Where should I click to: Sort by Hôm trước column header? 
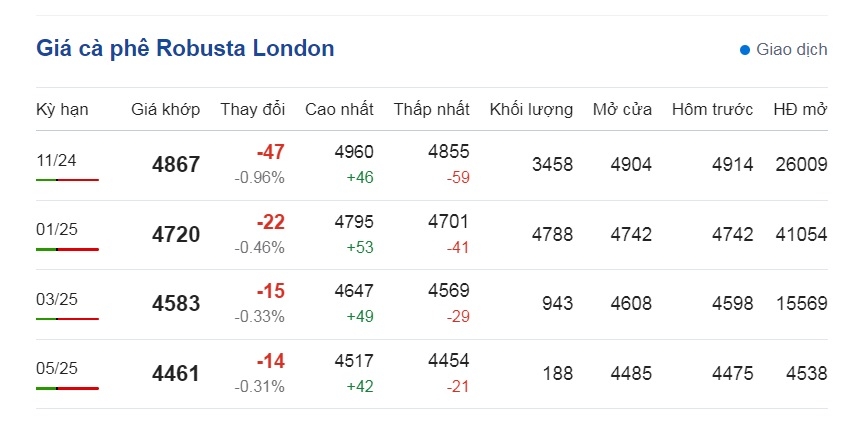point(712,109)
